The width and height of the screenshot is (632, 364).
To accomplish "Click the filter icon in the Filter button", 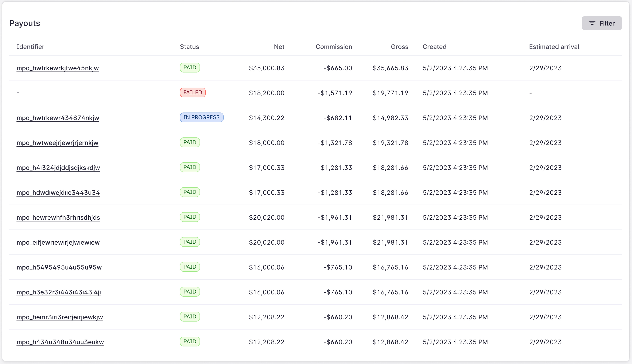I will click(592, 23).
